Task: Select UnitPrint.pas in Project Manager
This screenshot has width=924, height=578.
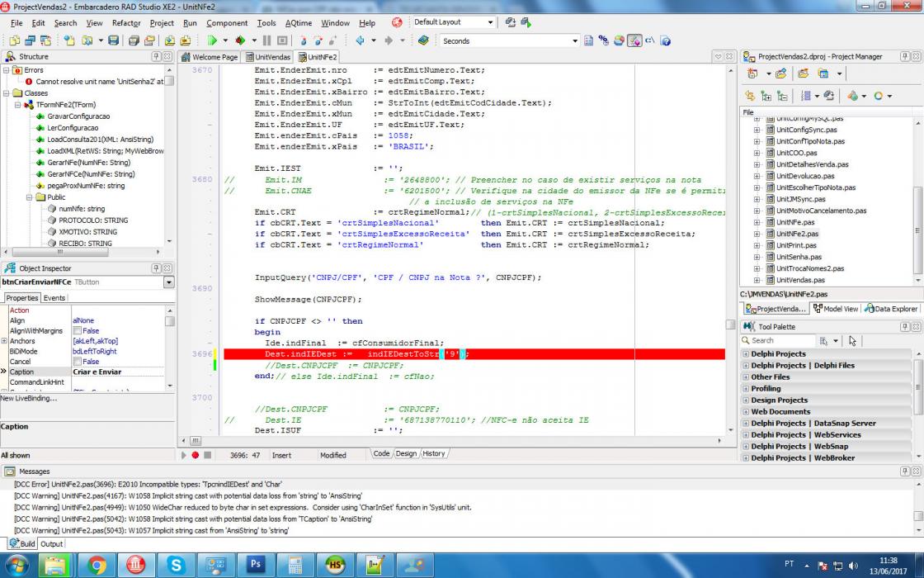Action: [796, 245]
